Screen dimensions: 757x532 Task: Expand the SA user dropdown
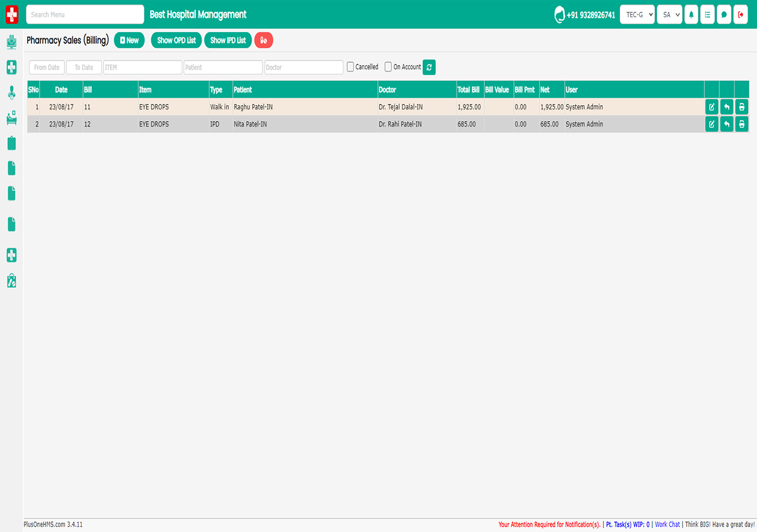click(x=669, y=15)
